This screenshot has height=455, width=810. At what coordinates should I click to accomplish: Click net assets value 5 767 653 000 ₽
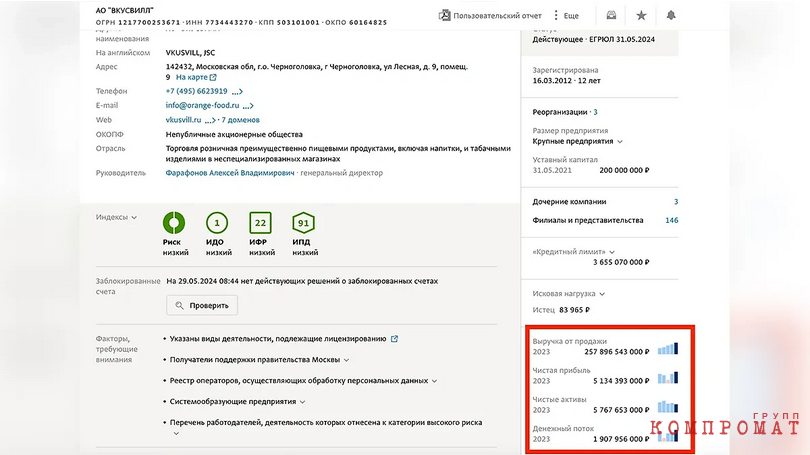621,410
